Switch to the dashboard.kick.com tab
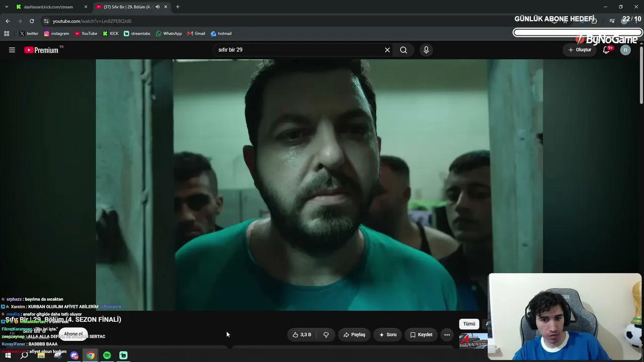 52,7
